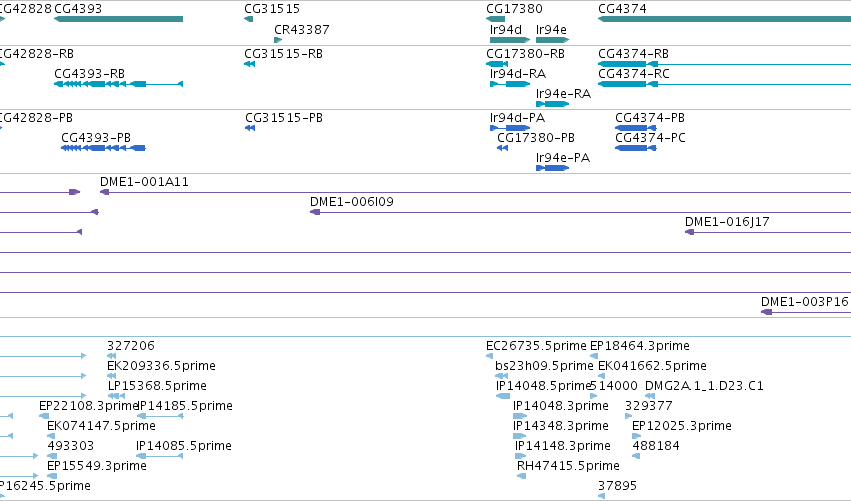Viewport: 851px width, 501px height.
Task: Click the EK209336.5prime EST label
Action: (161, 366)
